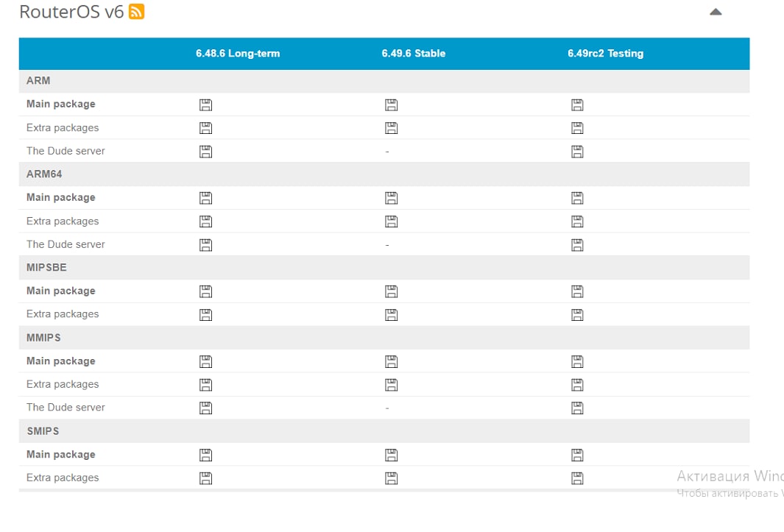Download ARM64 Extra packages Testing

[x=577, y=221]
